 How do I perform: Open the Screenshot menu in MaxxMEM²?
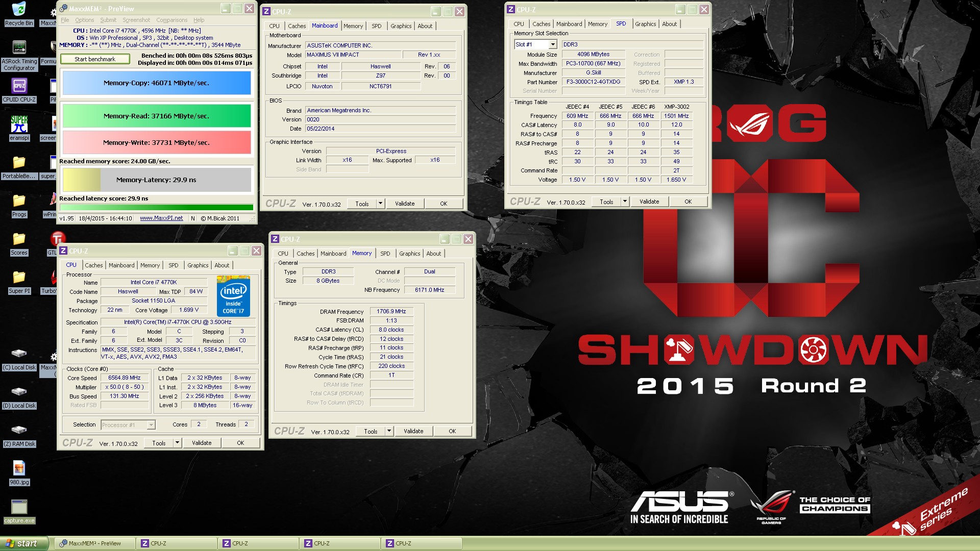click(136, 20)
